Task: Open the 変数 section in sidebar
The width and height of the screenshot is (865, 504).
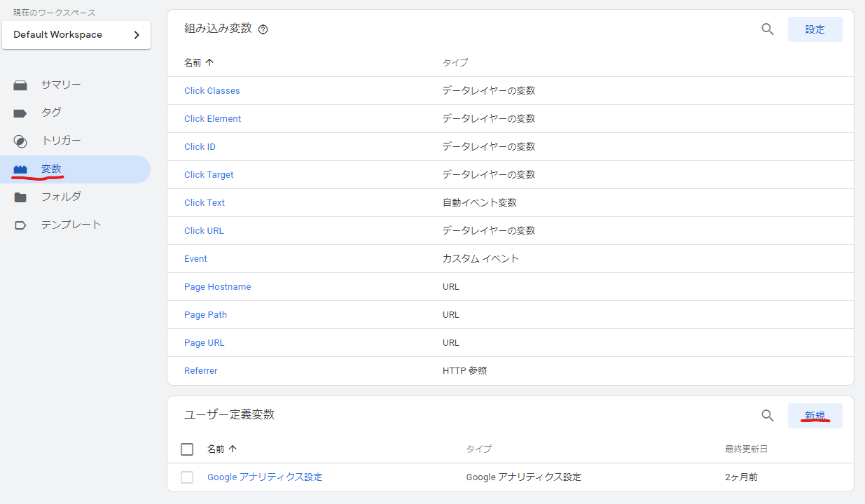Action: pos(51,169)
